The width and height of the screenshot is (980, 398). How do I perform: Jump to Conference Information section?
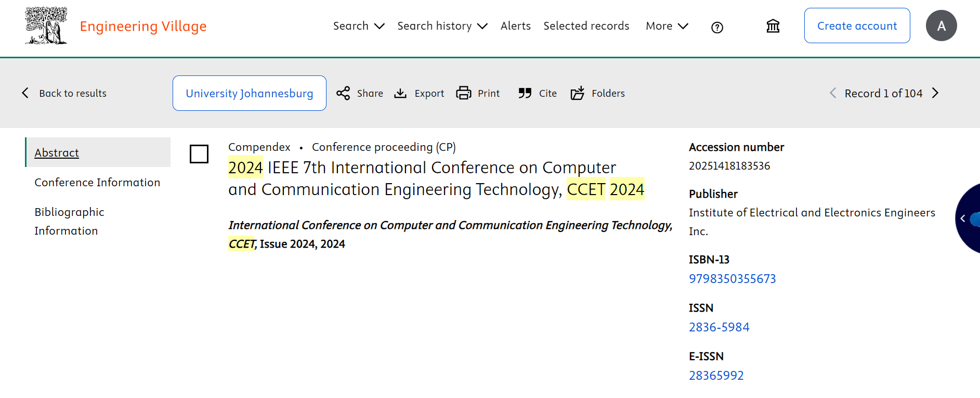97,183
